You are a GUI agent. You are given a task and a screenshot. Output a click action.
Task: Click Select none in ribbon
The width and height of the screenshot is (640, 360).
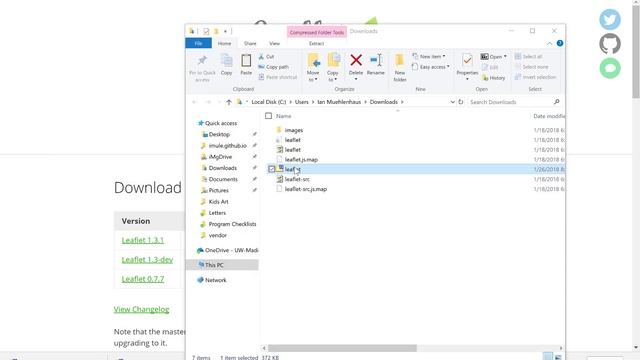[531, 67]
